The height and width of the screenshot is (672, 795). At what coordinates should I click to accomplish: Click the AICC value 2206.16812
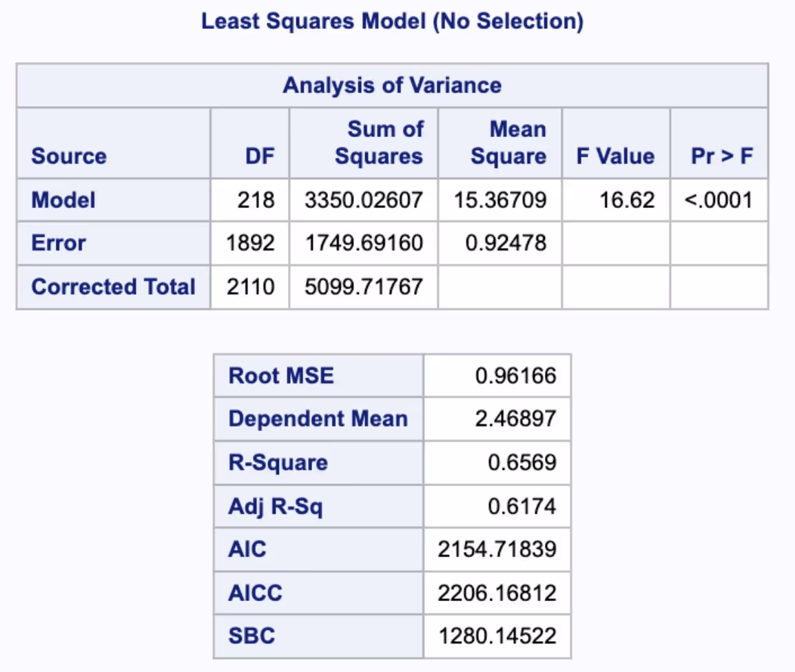coord(497,592)
